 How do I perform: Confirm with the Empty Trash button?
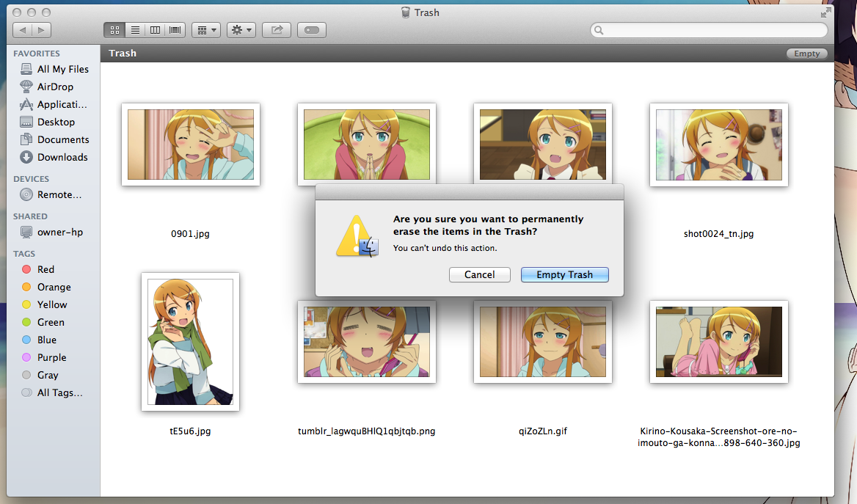pyautogui.click(x=564, y=274)
